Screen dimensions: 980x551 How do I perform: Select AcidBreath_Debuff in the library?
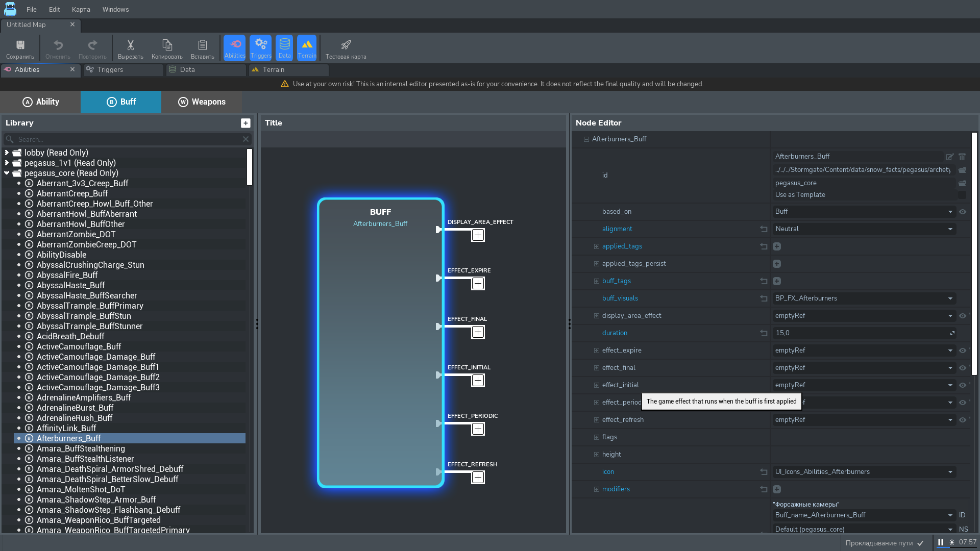click(70, 336)
